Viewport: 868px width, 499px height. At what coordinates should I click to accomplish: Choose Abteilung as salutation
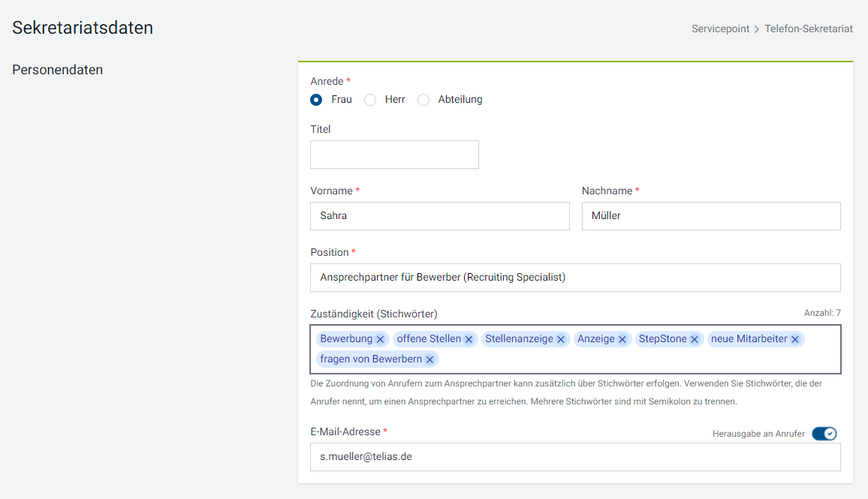click(x=423, y=100)
